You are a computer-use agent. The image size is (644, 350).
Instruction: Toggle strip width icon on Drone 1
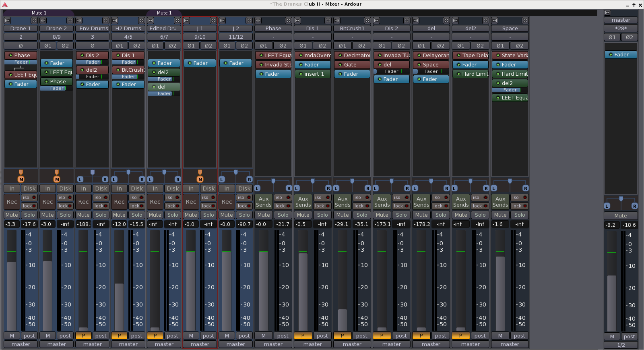tap(7, 21)
